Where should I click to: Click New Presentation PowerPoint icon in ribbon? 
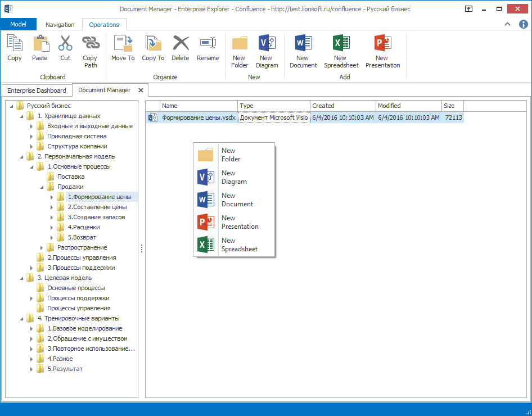[x=382, y=44]
